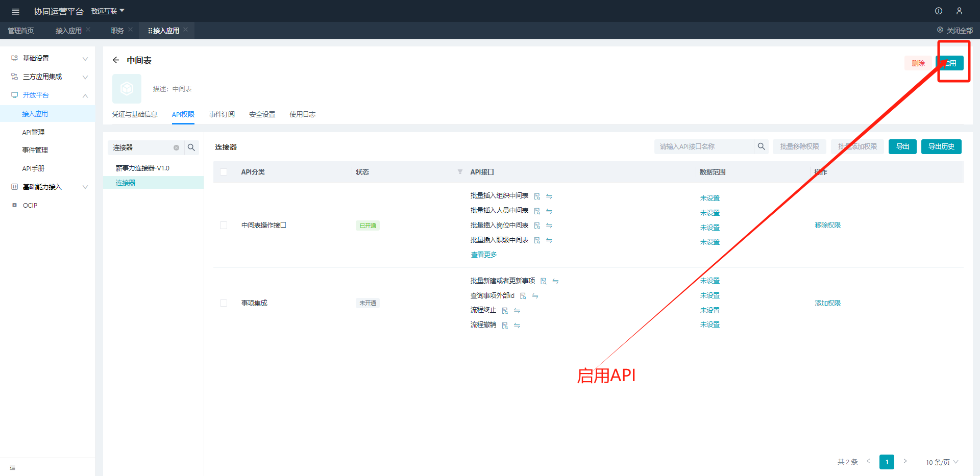This screenshot has height=476, width=980.
Task: Open the hamburger menu in the top bar
Action: 15,11
